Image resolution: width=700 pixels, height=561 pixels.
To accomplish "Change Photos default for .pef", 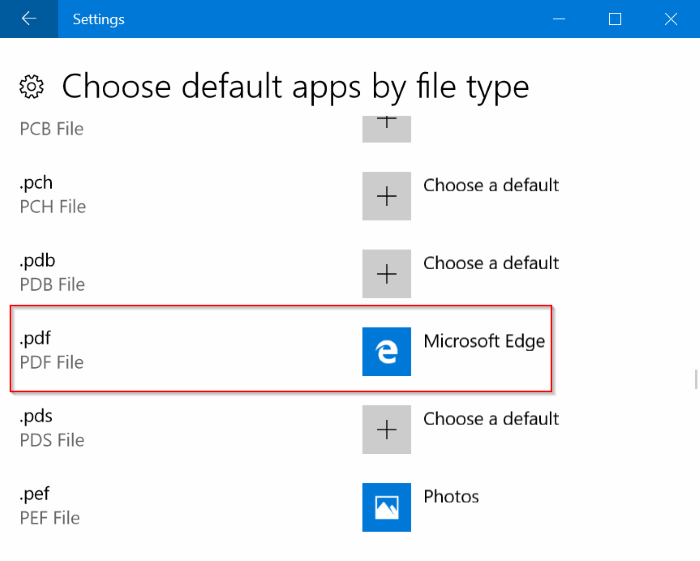I will 451,496.
